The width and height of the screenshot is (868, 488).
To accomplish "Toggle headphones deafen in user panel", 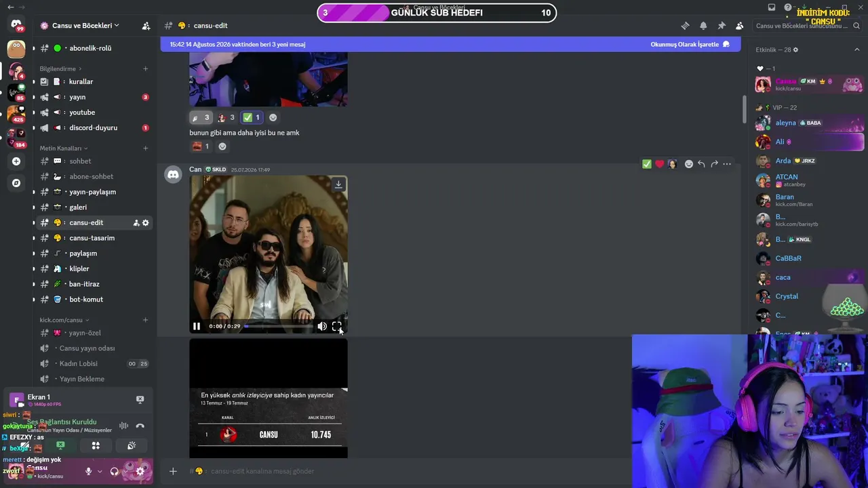I will pos(115,471).
